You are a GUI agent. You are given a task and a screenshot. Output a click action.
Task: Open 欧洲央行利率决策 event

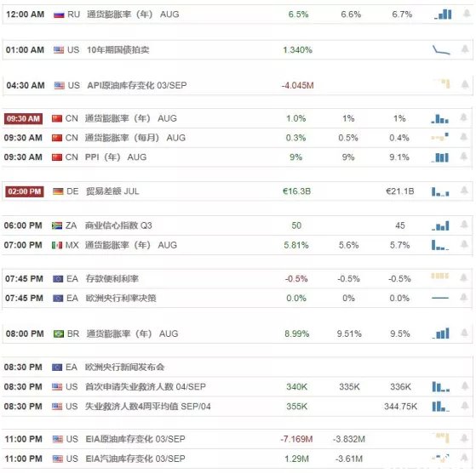click(x=121, y=298)
